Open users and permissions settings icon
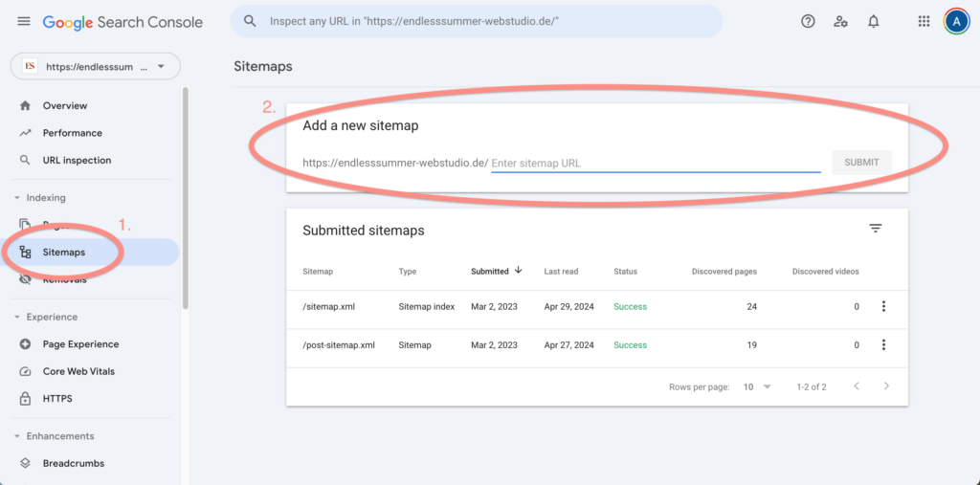This screenshot has height=485, width=980. pos(840,21)
